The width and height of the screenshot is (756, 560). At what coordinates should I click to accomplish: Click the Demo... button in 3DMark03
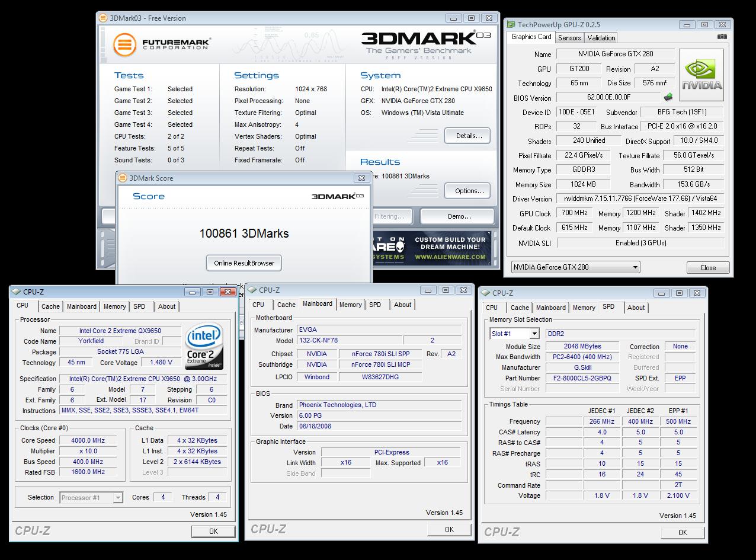click(x=457, y=216)
